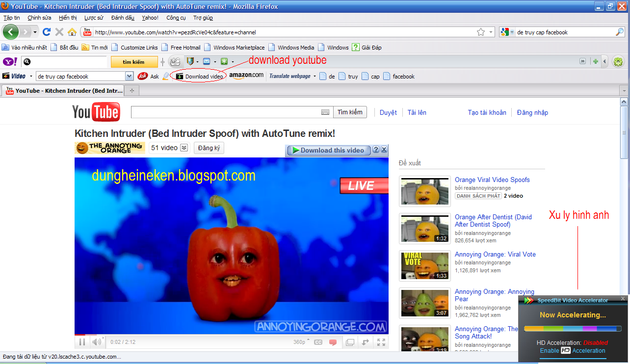The image size is (630, 364).
Task: Click the magnifier icon in Google search box
Action: tap(620, 32)
